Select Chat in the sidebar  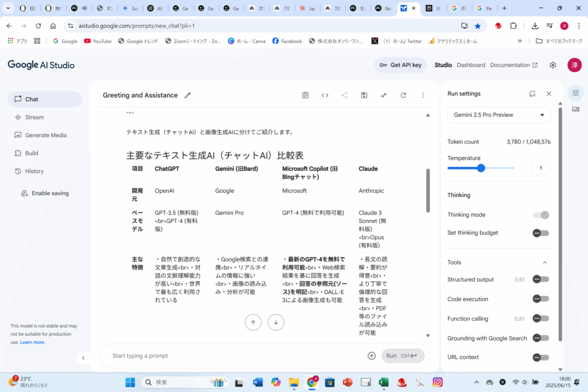pos(45,99)
